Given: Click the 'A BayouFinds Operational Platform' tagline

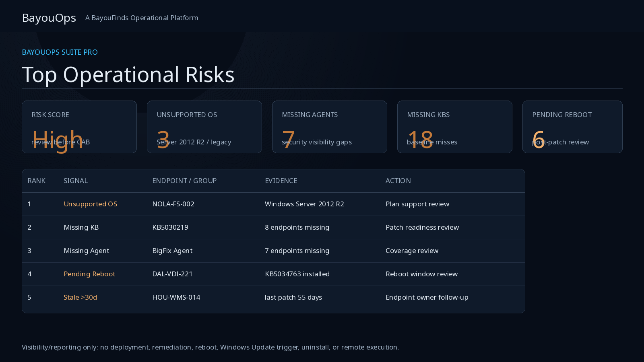Looking at the screenshot, I should pyautogui.click(x=142, y=18).
